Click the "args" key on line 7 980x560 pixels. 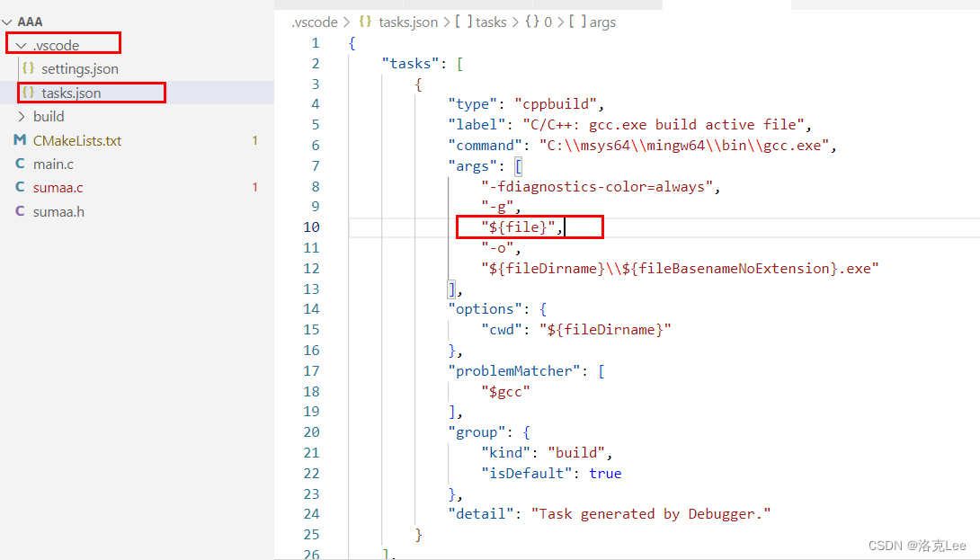[473, 166]
